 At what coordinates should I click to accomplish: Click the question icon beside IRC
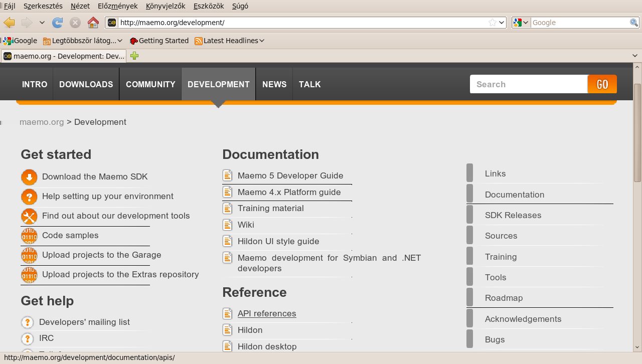point(28,338)
